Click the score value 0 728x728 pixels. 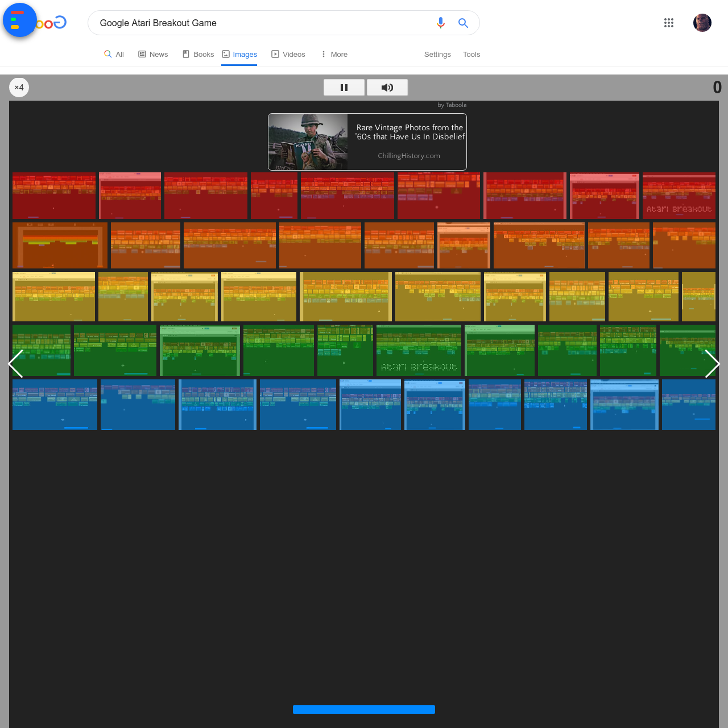point(717,87)
